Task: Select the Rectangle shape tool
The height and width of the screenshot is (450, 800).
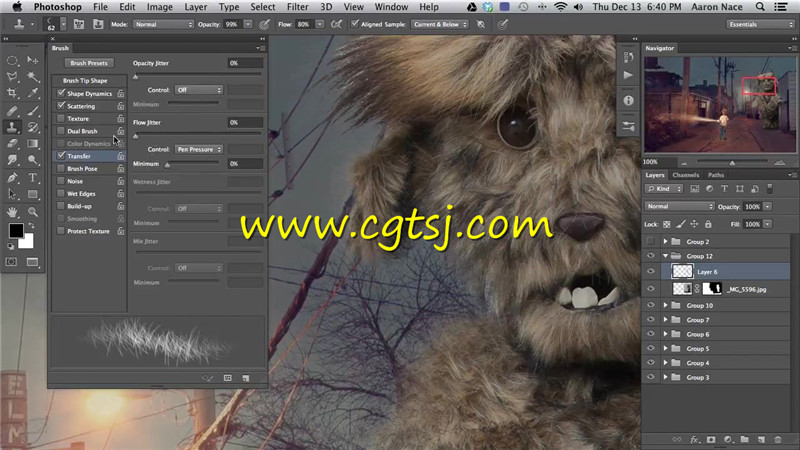Action: click(33, 194)
